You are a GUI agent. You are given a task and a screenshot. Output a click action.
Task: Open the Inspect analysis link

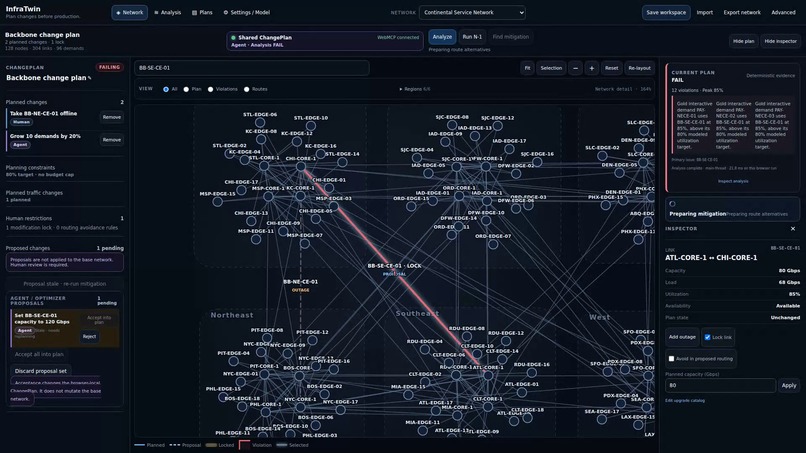(x=733, y=181)
